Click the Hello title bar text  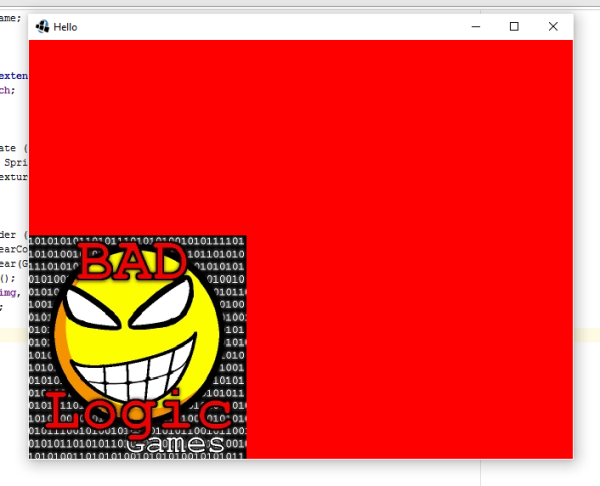[x=65, y=27]
